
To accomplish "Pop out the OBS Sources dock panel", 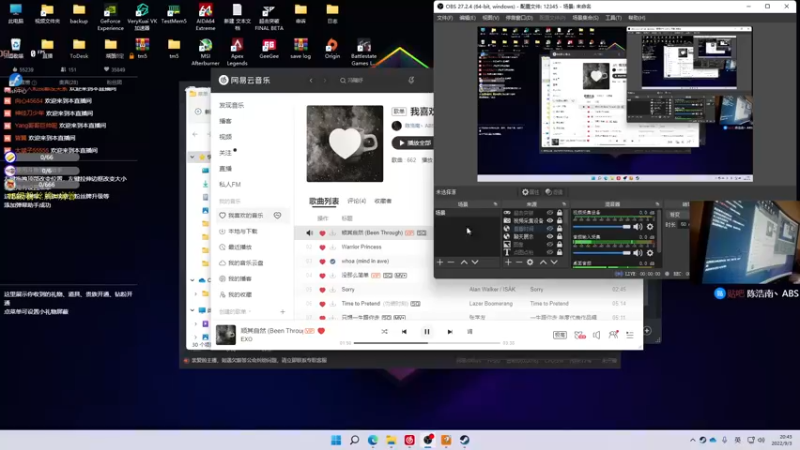I will 564,204.
